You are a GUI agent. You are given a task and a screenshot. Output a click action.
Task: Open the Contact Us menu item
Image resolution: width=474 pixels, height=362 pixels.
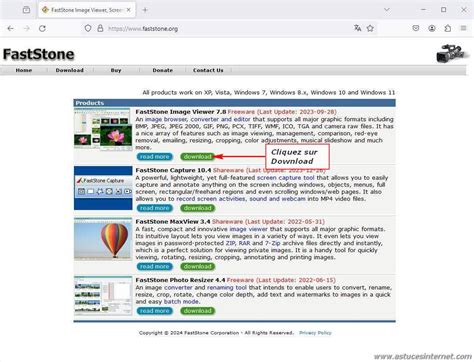point(208,70)
